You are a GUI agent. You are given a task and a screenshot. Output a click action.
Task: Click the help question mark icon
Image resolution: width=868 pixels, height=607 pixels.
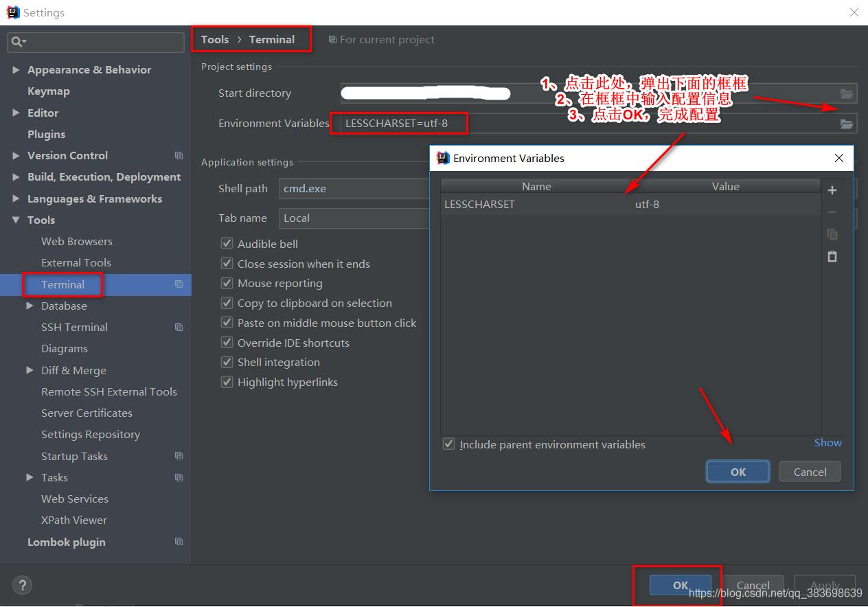[x=22, y=585]
